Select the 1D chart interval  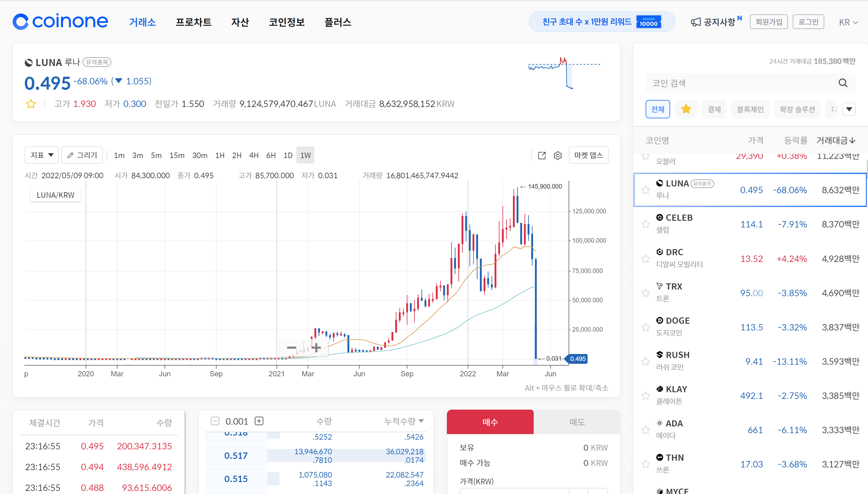point(288,155)
